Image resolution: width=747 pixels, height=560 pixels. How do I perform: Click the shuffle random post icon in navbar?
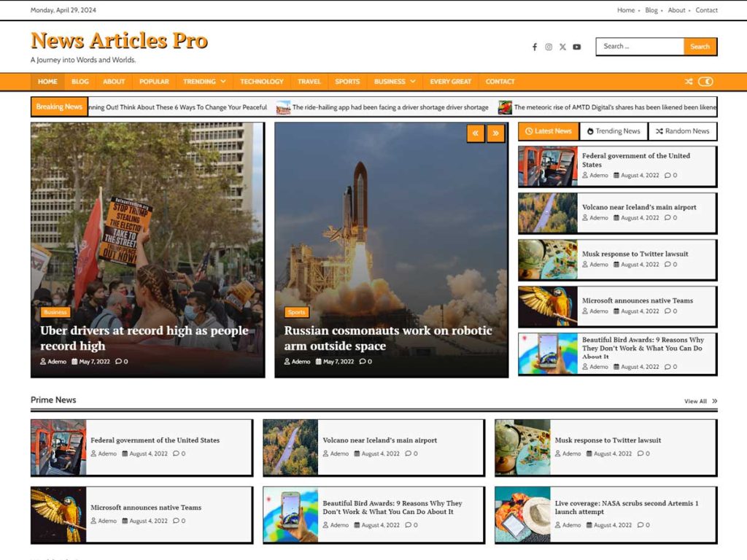click(x=689, y=82)
